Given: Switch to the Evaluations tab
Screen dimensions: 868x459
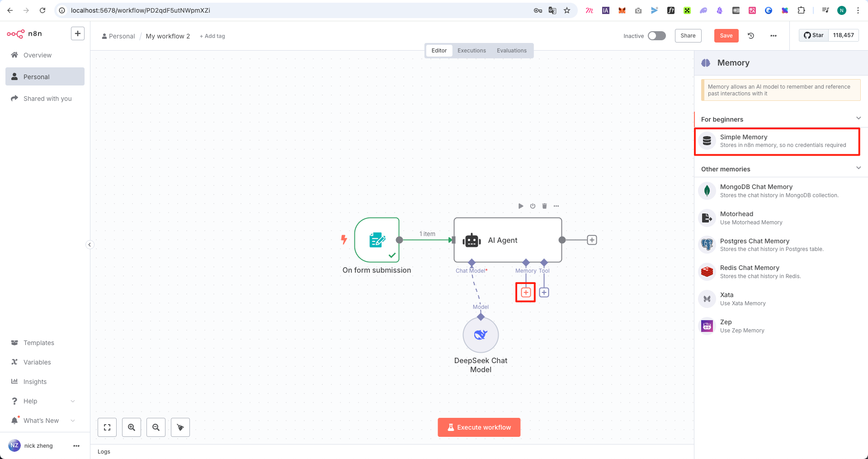Looking at the screenshot, I should (x=511, y=51).
